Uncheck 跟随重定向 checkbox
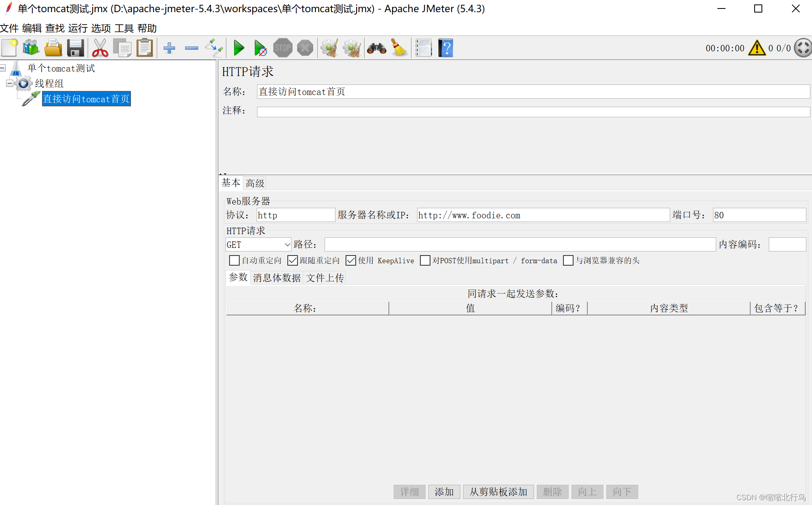Image resolution: width=812 pixels, height=505 pixels. 293,260
